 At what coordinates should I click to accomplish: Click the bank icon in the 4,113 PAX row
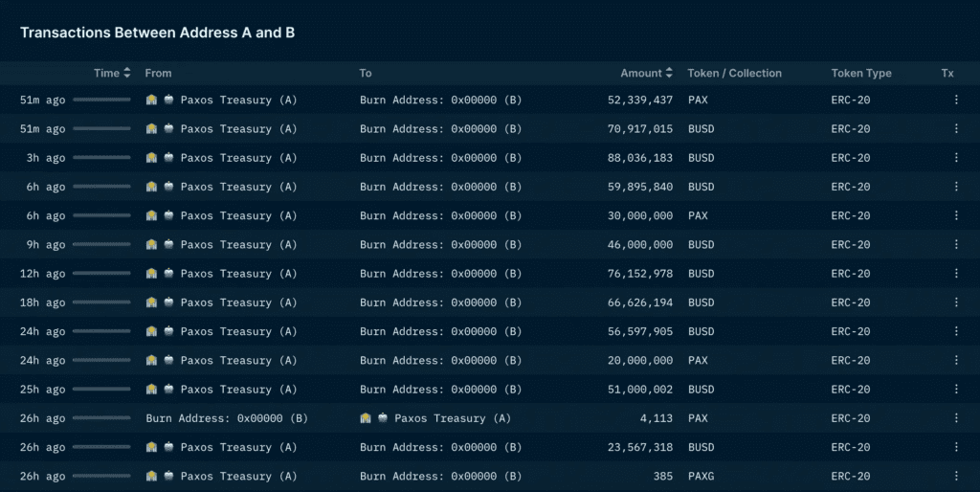pos(366,418)
